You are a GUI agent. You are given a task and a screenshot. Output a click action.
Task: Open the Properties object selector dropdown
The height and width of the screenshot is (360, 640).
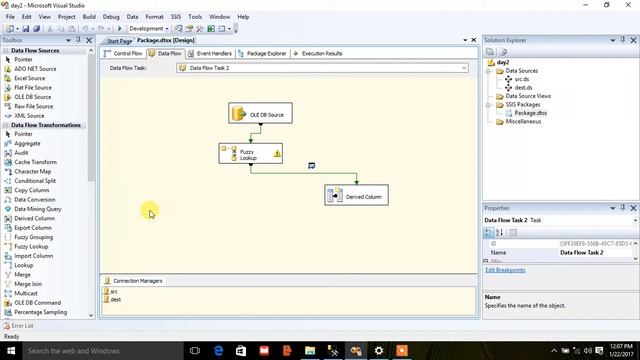[x=635, y=220]
